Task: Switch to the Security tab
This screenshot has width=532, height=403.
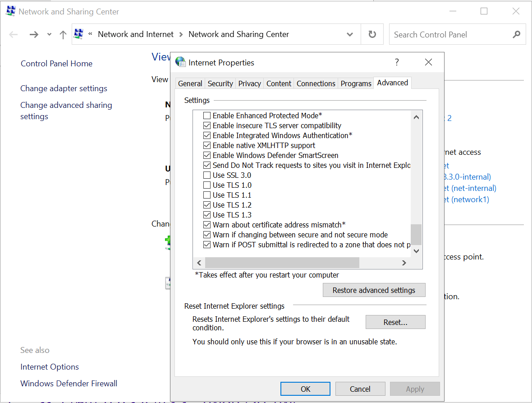Action: pyautogui.click(x=220, y=83)
